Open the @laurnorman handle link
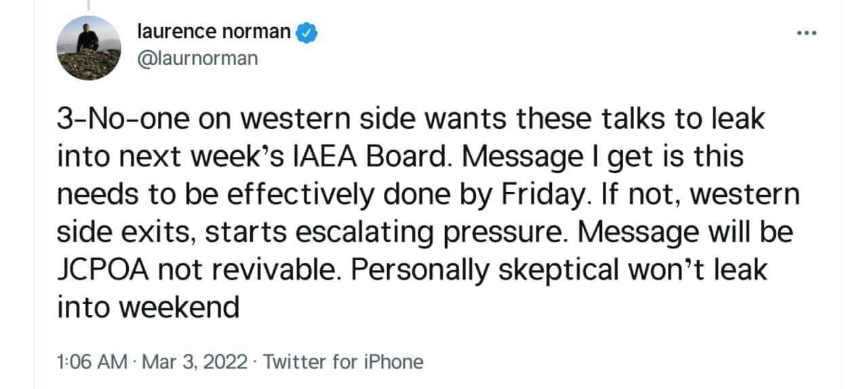868x389 pixels. (x=197, y=58)
